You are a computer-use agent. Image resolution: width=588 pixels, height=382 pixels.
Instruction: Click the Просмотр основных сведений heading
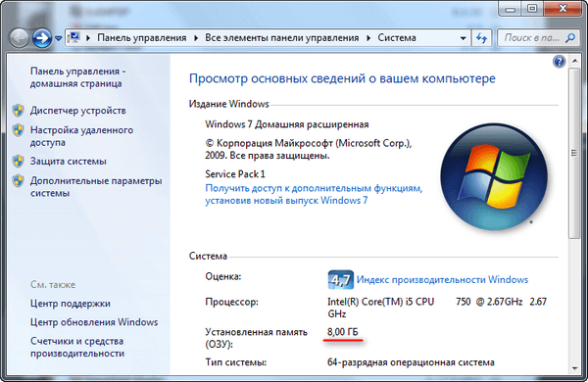[342, 78]
